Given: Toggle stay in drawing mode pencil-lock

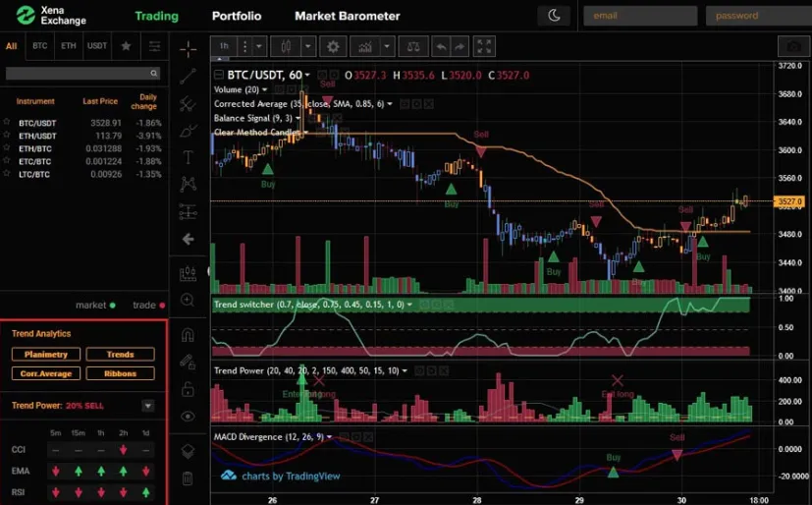Looking at the screenshot, I should coord(188,362).
